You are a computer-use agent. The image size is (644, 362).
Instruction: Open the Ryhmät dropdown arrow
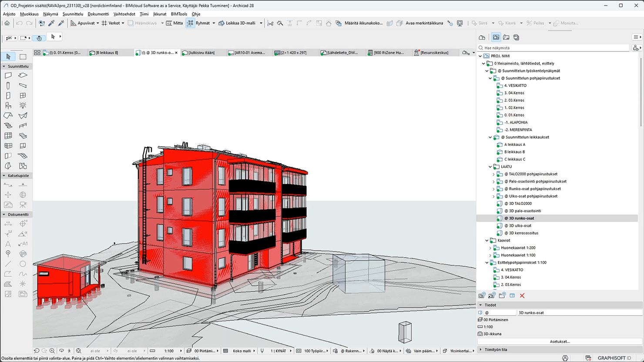pos(214,23)
